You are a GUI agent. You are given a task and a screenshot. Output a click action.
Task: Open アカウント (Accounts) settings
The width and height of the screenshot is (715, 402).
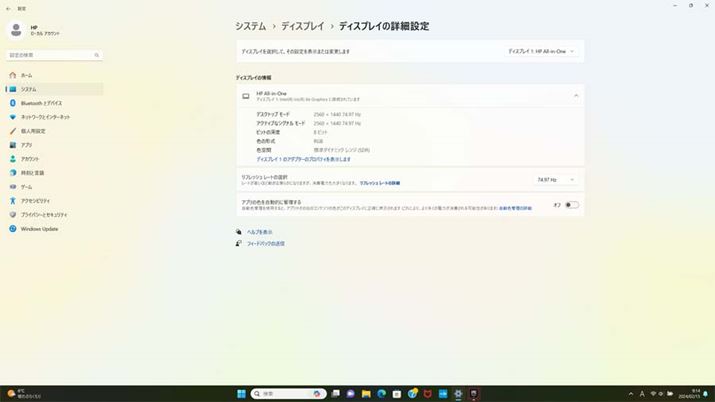tap(30, 159)
